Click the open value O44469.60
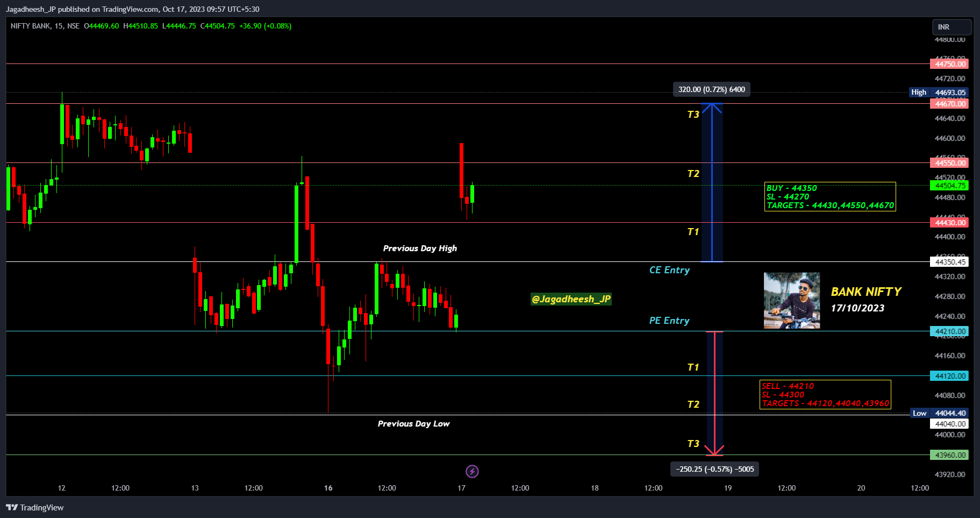Viewport: 980px width, 518px height. pyautogui.click(x=102, y=26)
